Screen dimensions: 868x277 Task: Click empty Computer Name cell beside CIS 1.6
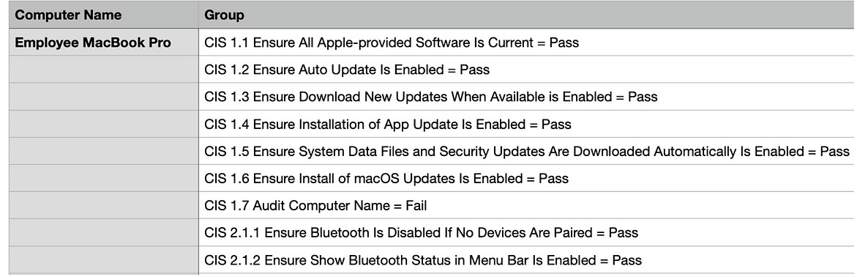[x=103, y=178]
